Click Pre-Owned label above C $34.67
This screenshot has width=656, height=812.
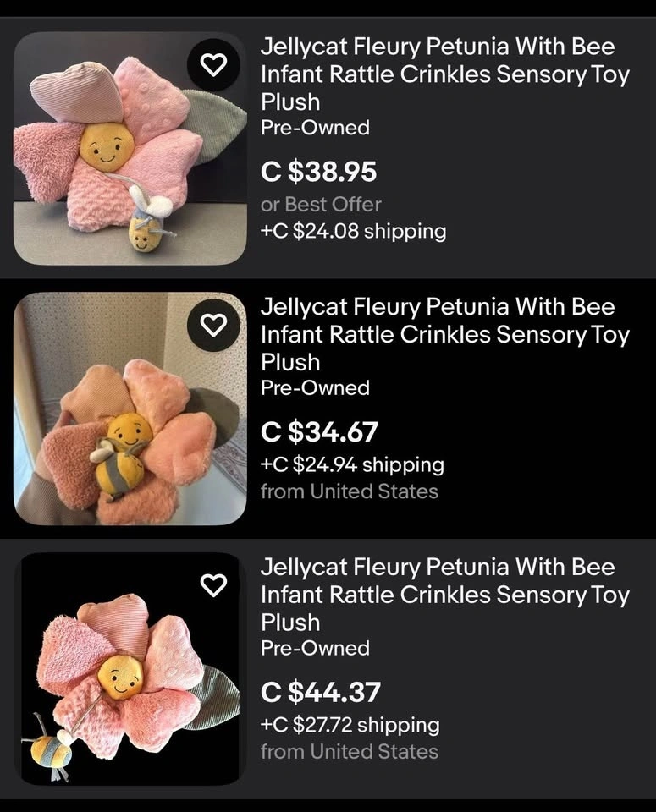tap(315, 388)
